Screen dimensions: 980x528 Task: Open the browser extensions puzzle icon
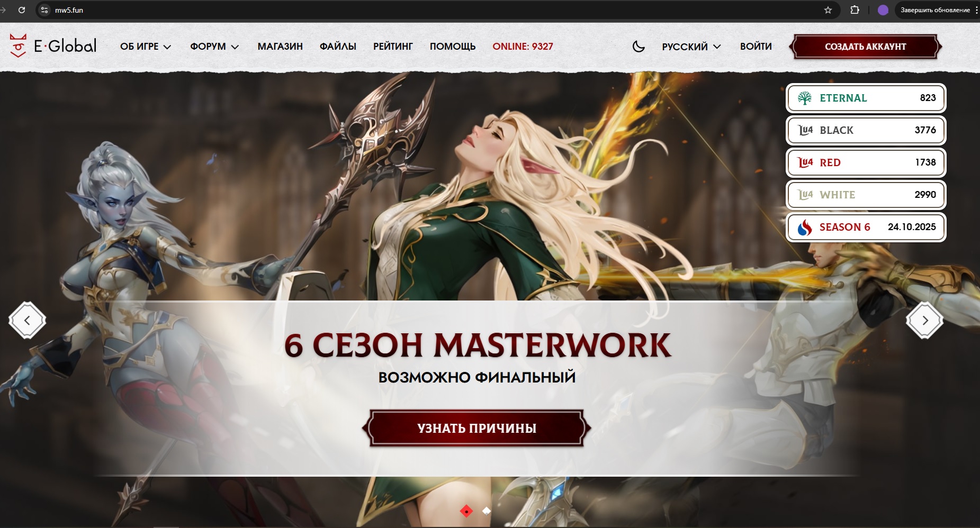855,10
